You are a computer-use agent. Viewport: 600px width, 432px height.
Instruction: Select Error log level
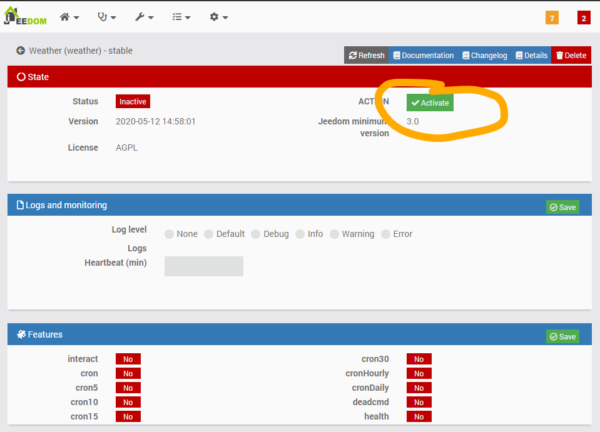(385, 234)
